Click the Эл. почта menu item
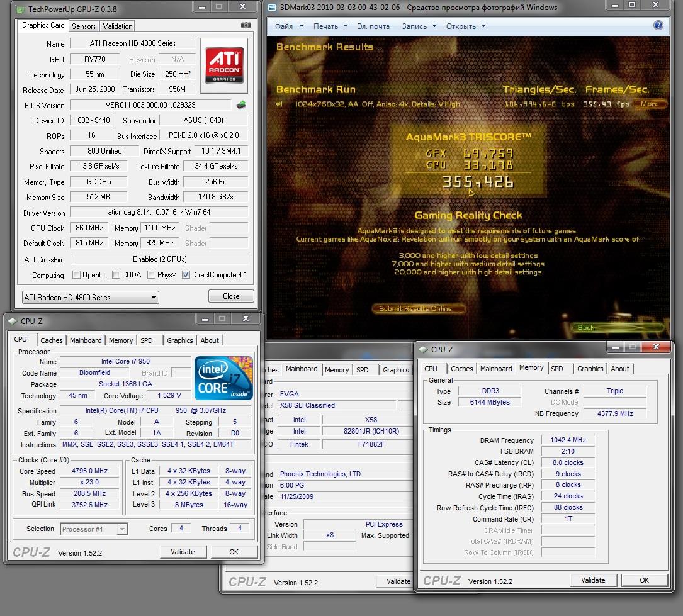Viewport: 683px width, 616px height. pyautogui.click(x=373, y=26)
